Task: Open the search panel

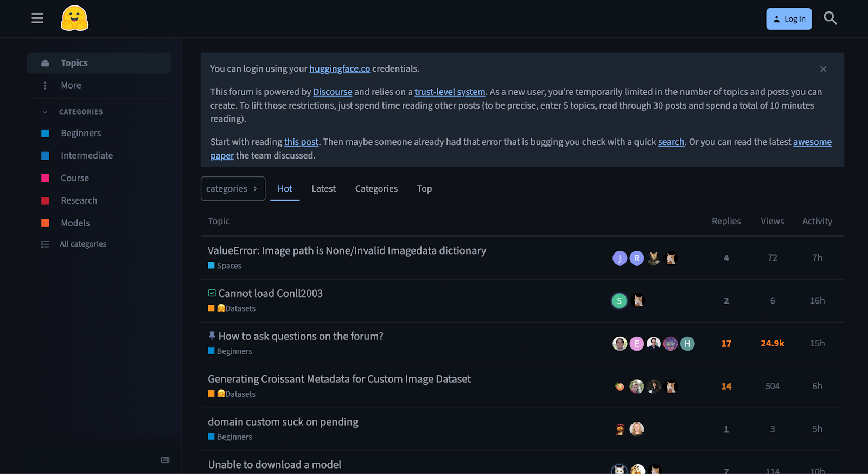Action: pyautogui.click(x=830, y=18)
